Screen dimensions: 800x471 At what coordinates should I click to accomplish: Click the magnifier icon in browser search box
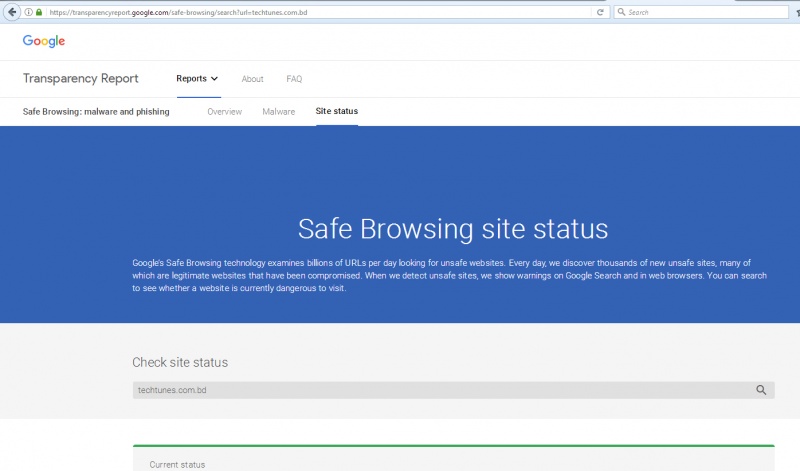pyautogui.click(x=621, y=12)
